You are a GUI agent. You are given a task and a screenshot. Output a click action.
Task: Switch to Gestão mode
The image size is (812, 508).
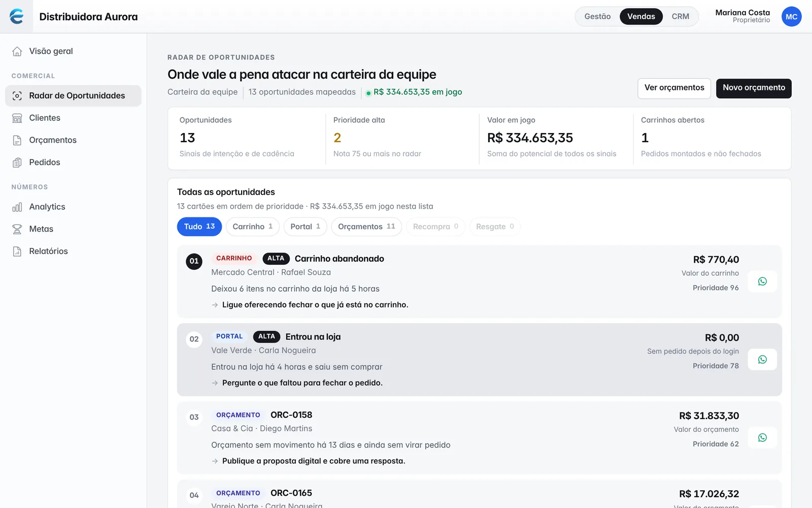(x=597, y=16)
